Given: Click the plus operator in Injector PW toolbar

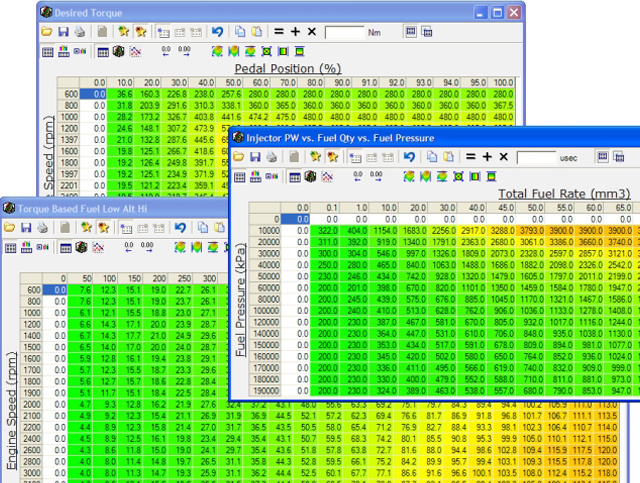Looking at the screenshot, I should [487, 157].
